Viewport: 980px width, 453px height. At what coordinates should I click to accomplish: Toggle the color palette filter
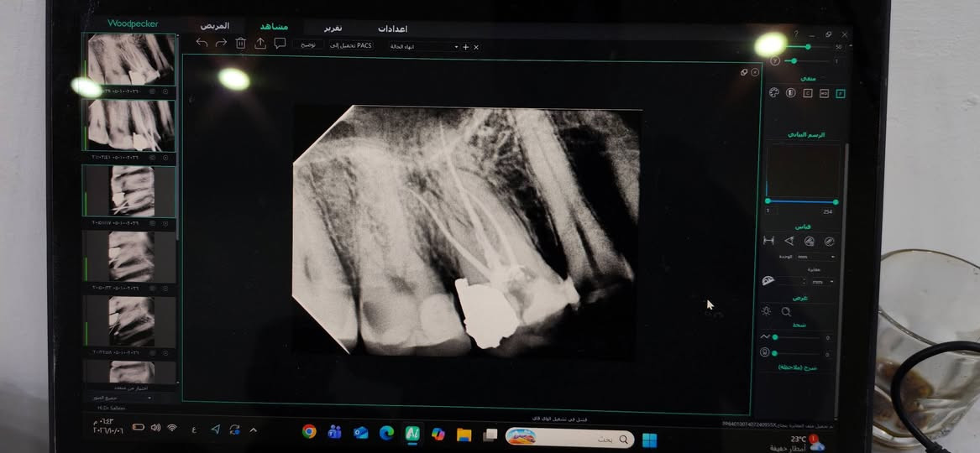pos(773,93)
